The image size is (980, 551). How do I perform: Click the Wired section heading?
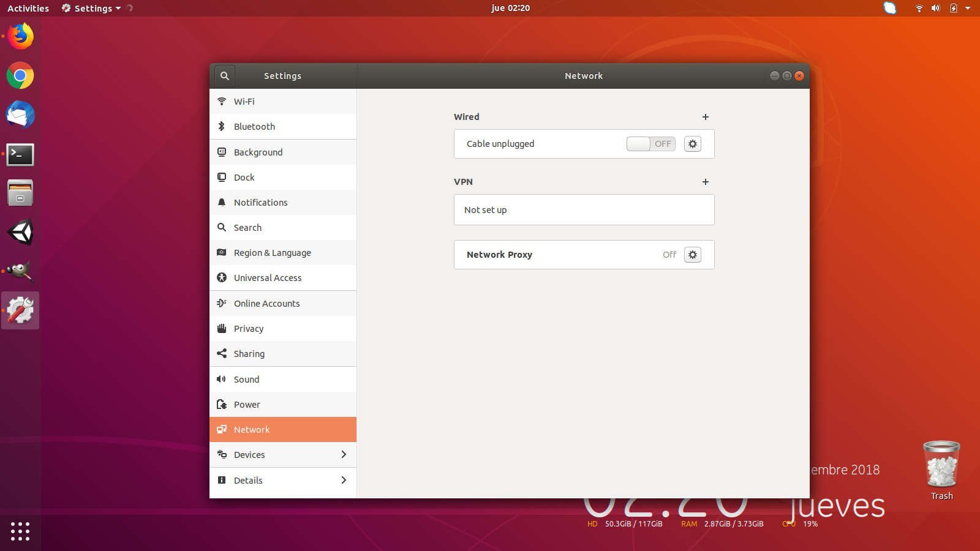(x=467, y=117)
